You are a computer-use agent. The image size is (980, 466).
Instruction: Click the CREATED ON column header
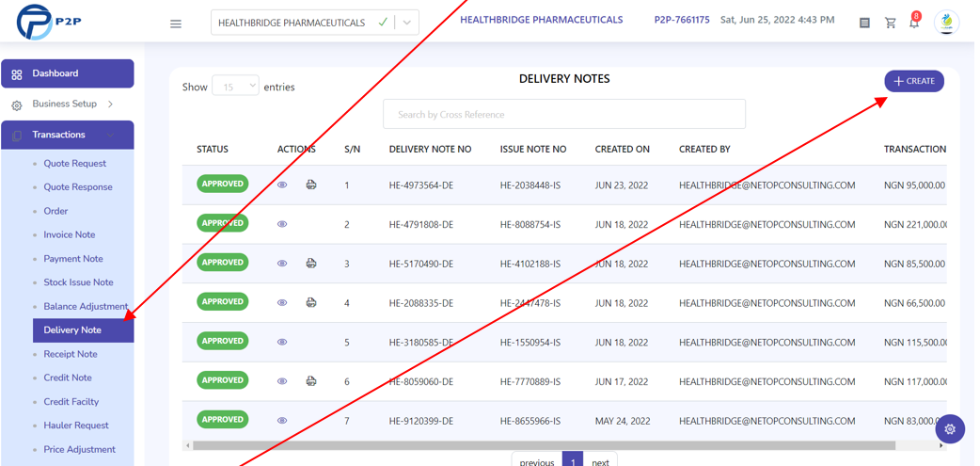tap(622, 150)
